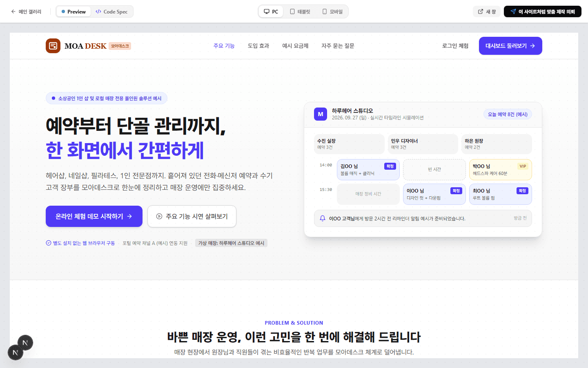This screenshot has height=368, width=588.
Task: Click 대시보드 둘러보기 button
Action: pos(510,46)
